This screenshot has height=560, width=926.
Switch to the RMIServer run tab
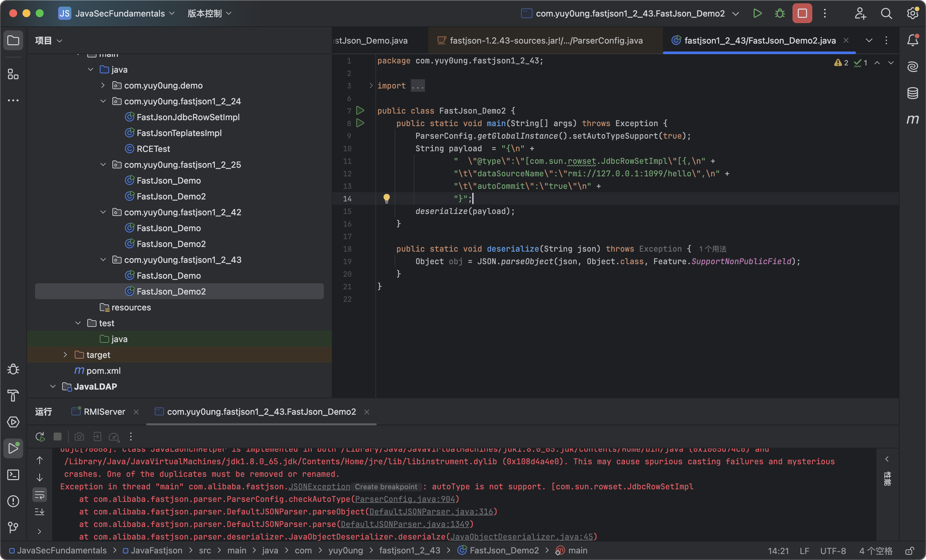(104, 412)
